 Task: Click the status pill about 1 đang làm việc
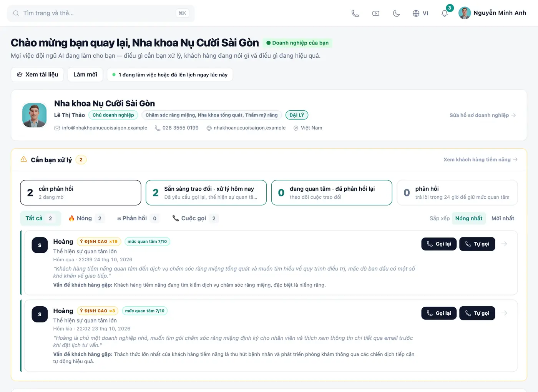coord(170,75)
